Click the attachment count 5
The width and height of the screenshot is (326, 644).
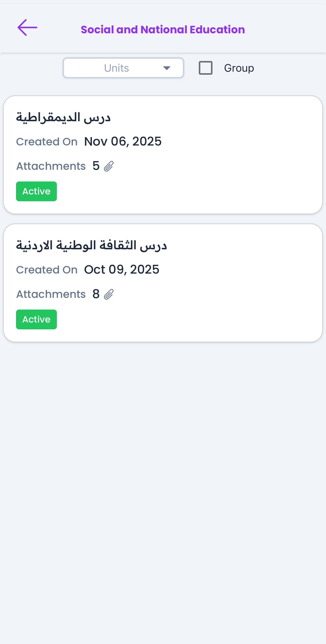click(96, 166)
